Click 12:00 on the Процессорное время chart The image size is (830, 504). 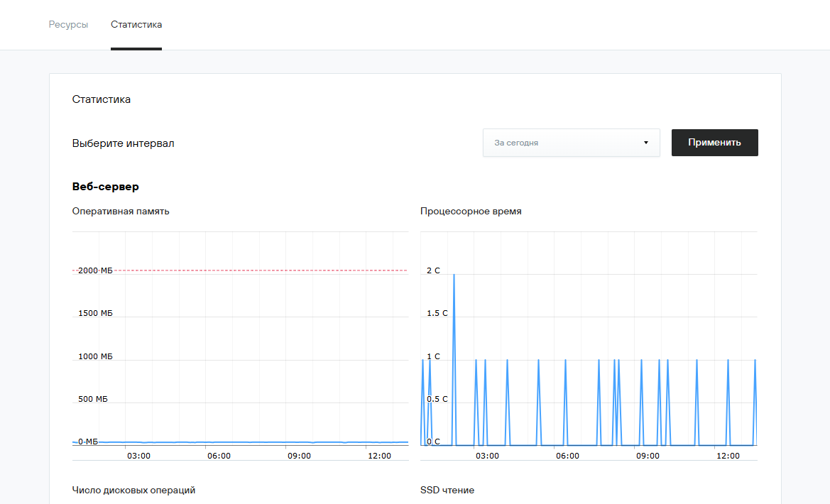pyautogui.click(x=728, y=456)
